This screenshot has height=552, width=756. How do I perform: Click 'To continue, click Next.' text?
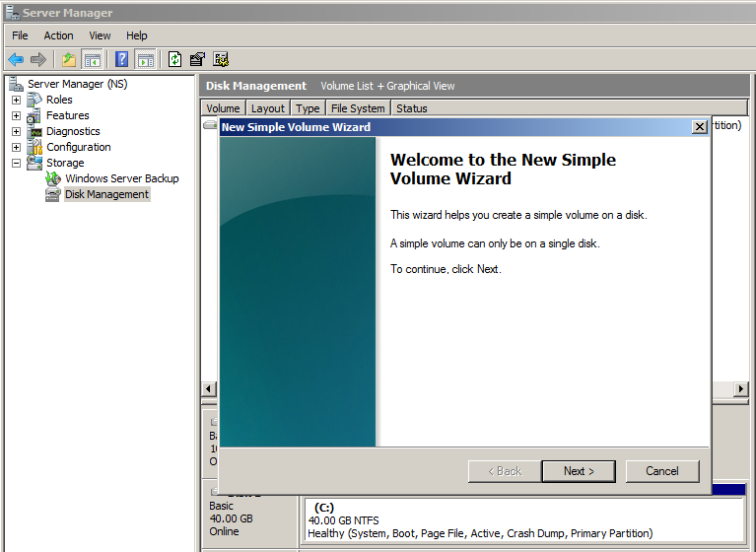click(446, 269)
